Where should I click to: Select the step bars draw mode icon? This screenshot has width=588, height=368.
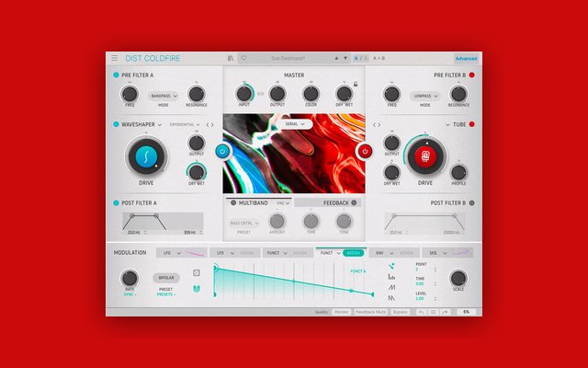pos(391,277)
